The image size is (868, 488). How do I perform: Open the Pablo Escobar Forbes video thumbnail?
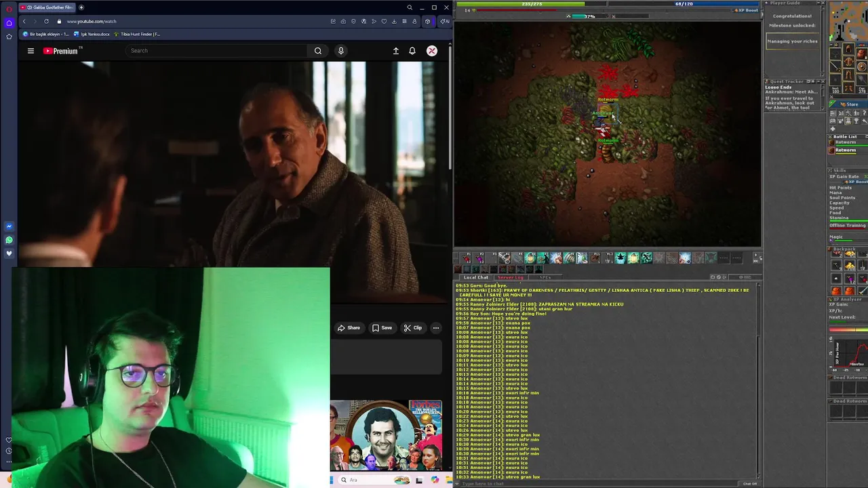click(x=387, y=435)
